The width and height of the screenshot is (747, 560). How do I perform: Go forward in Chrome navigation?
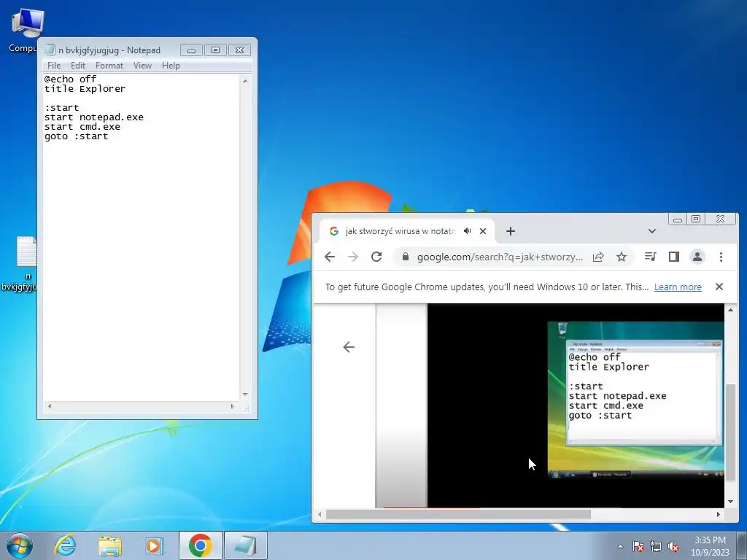coord(353,257)
